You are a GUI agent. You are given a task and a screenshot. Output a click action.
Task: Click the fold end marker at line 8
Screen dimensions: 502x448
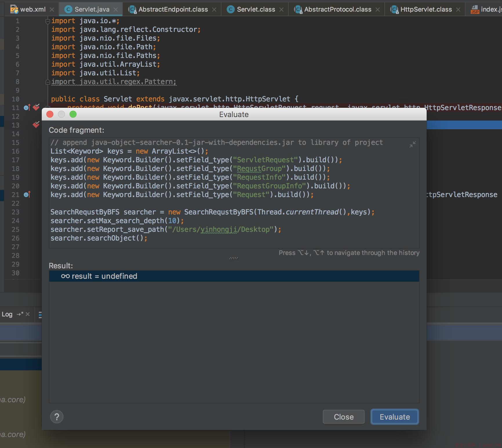click(x=48, y=82)
